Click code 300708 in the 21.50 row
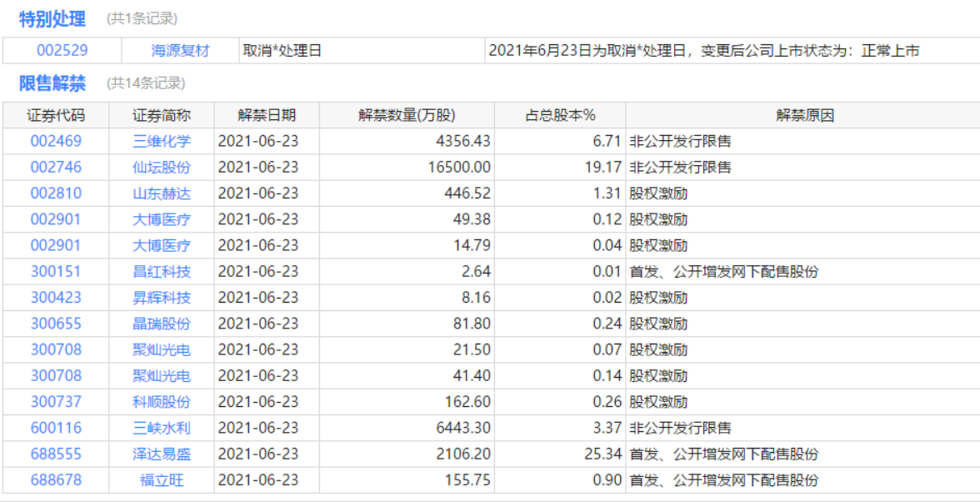Image resolution: width=980 pixels, height=502 pixels. 57,350
